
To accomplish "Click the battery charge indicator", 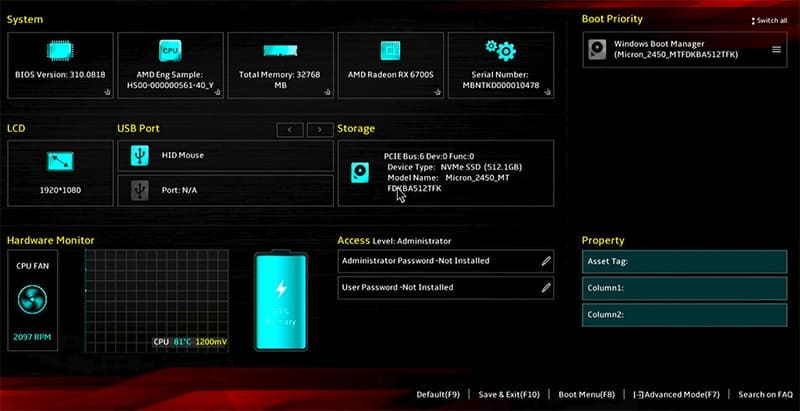I will [281, 301].
